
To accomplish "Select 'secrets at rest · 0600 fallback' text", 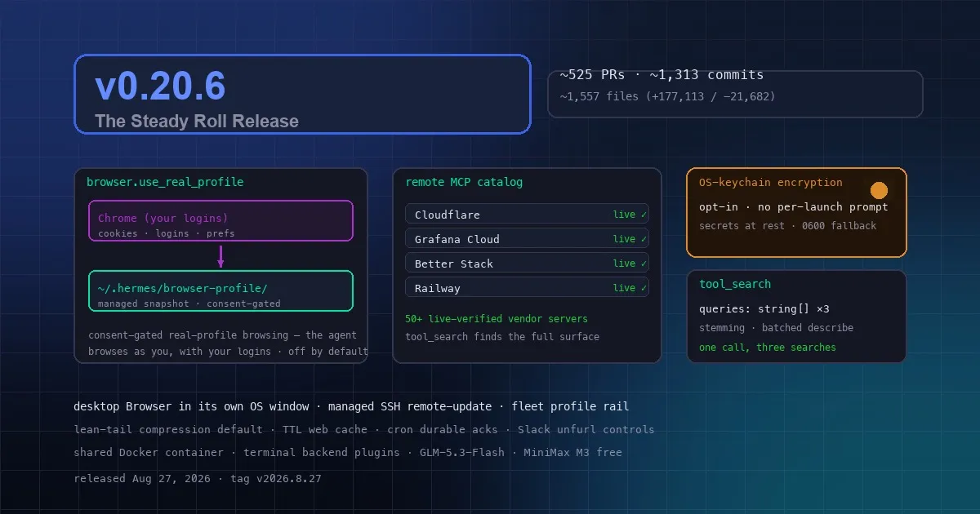I will 787,225.
